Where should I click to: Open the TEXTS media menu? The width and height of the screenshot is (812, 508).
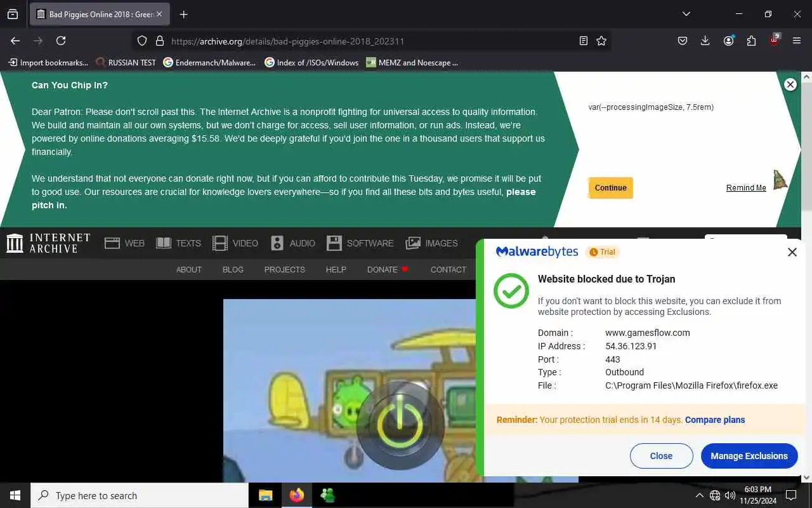pos(179,243)
